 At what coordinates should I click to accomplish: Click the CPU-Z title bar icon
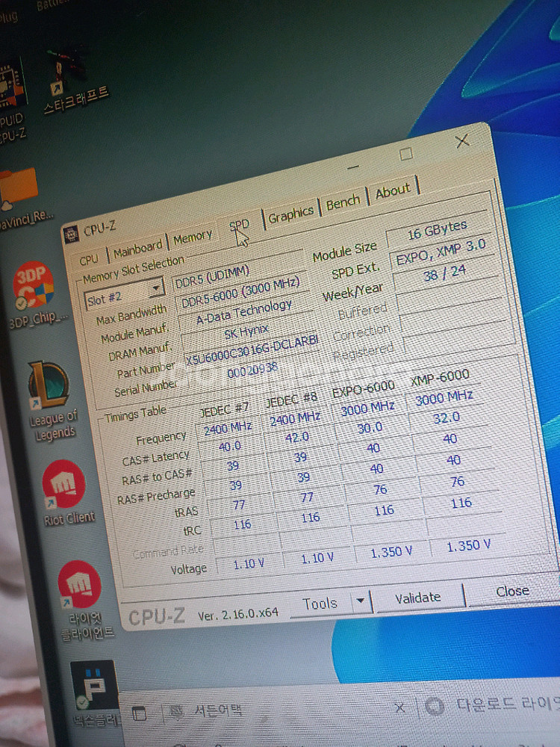point(72,234)
